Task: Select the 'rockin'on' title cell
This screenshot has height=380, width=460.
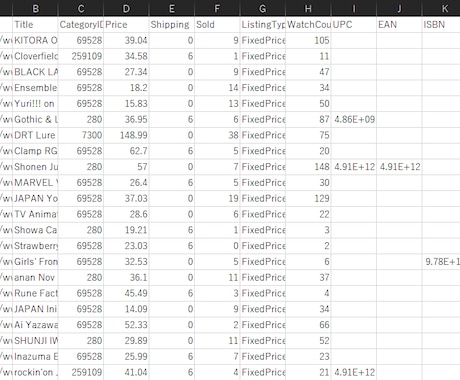Action: pyautogui.click(x=35, y=372)
